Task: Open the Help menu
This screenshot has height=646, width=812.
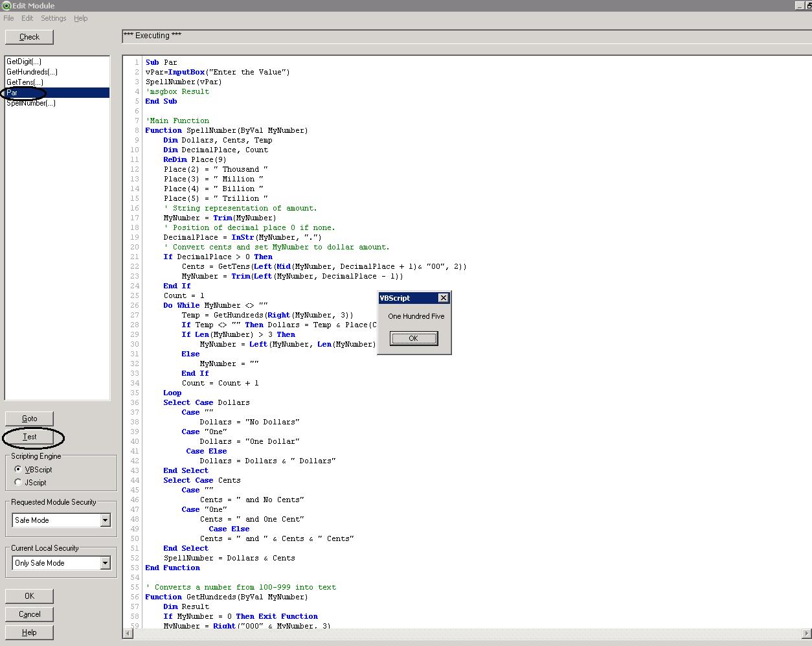Action: tap(81, 18)
